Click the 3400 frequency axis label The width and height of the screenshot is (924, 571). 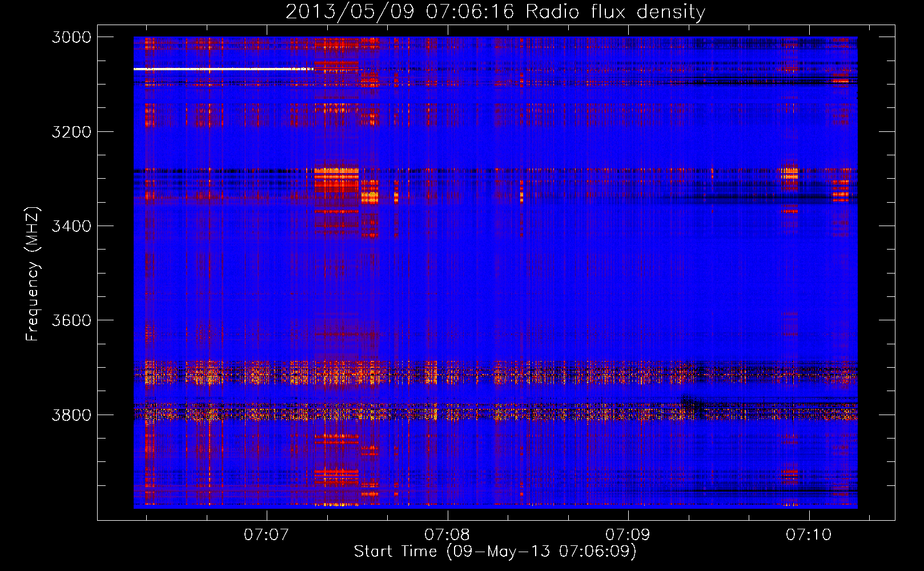point(71,226)
